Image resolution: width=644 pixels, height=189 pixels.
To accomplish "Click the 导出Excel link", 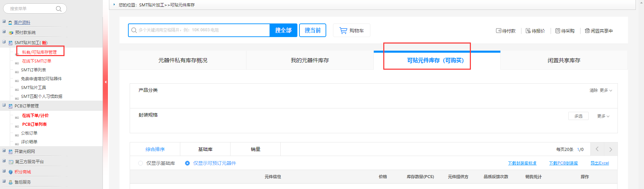I will [x=600, y=163].
